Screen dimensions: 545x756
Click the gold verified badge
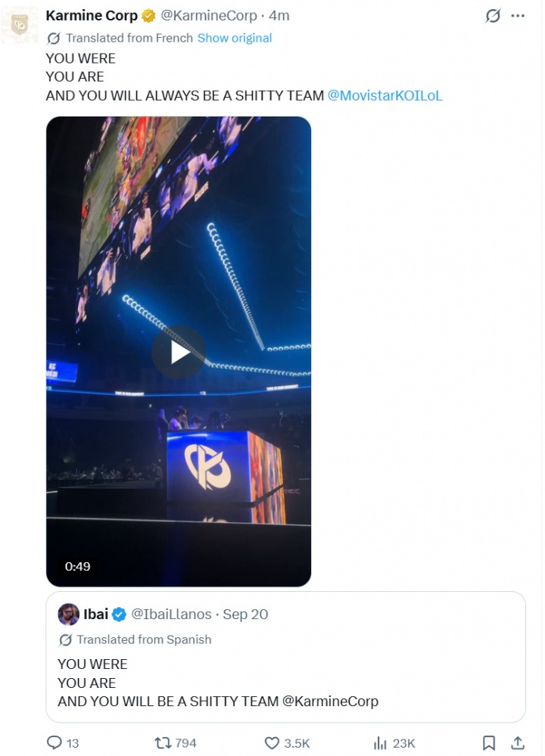(x=148, y=16)
